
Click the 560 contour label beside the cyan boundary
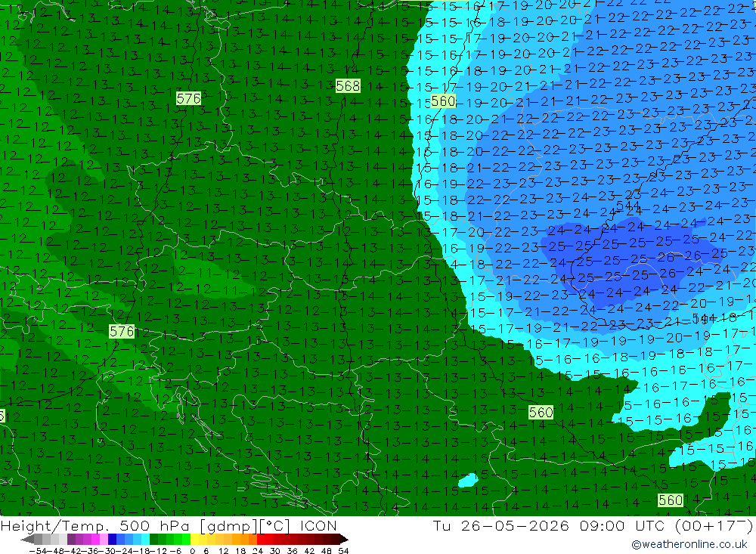click(442, 101)
